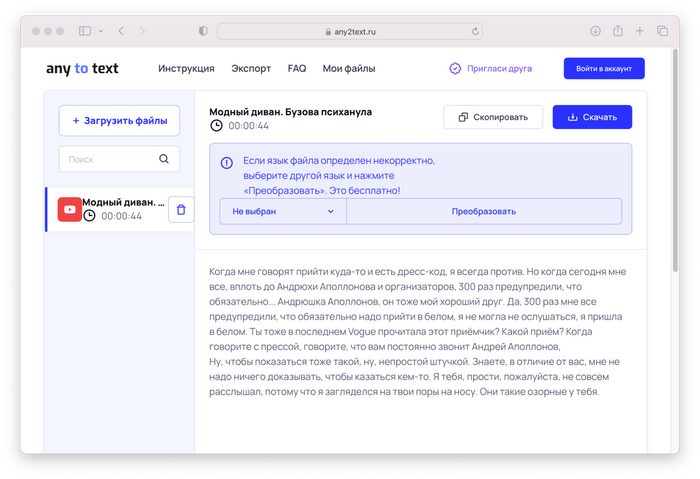This screenshot has width=700, height=479.
Task: Go to «Экспорт» page
Action: [251, 69]
